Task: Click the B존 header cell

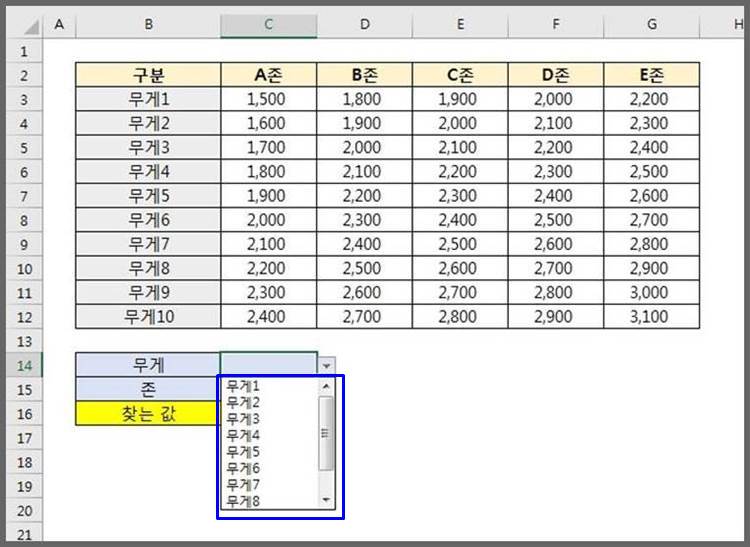Action: (364, 75)
